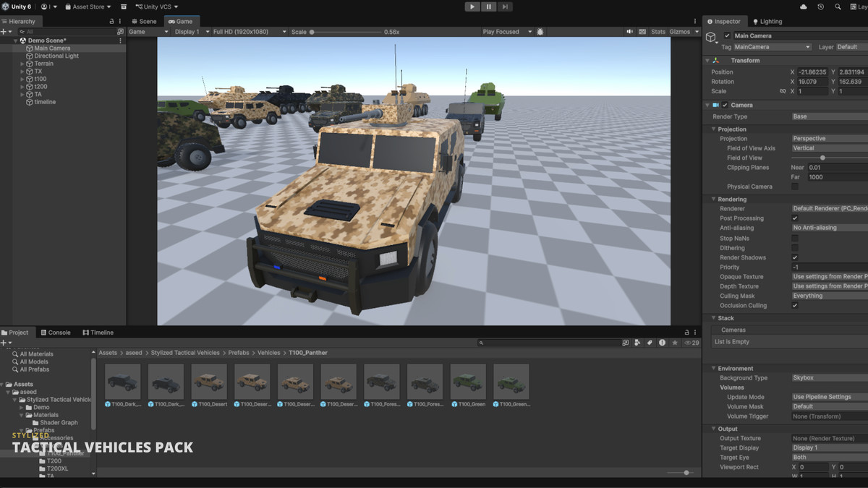
Task: Toggle the Render Shadows checkbox
Action: 795,257
